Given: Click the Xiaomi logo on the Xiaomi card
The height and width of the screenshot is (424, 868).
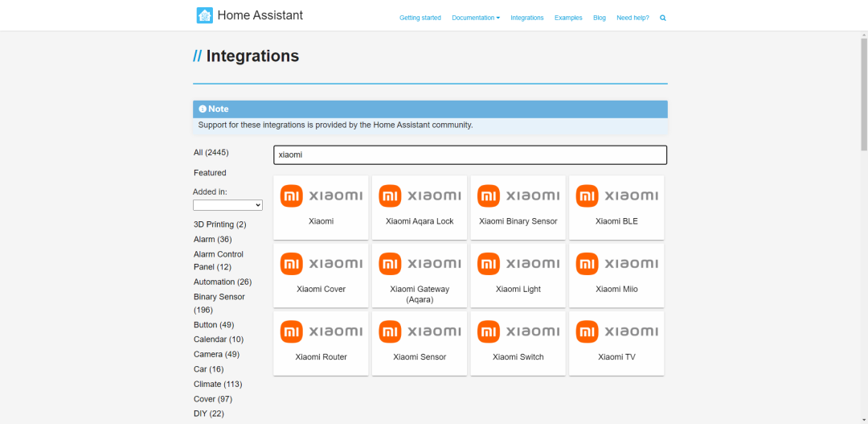Looking at the screenshot, I should [321, 196].
